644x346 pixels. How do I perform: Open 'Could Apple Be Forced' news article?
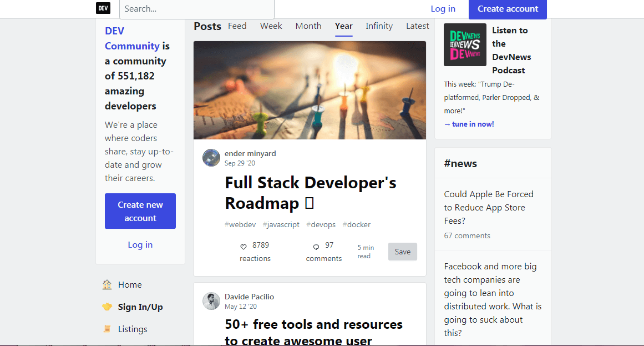[488, 207]
